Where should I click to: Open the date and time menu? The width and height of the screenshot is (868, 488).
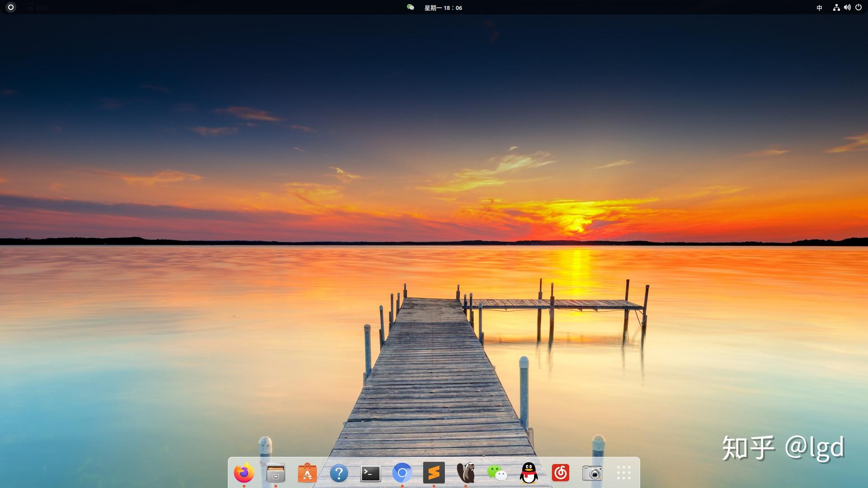pyautogui.click(x=443, y=8)
